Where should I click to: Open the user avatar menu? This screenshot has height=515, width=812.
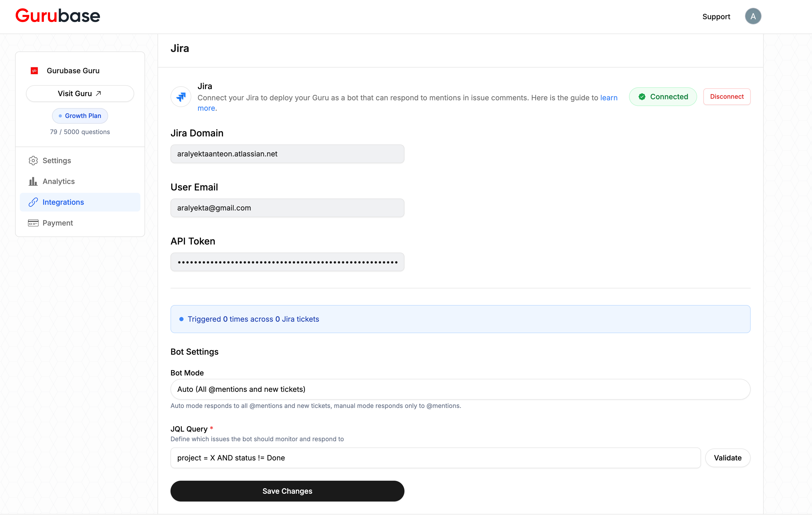click(x=753, y=16)
